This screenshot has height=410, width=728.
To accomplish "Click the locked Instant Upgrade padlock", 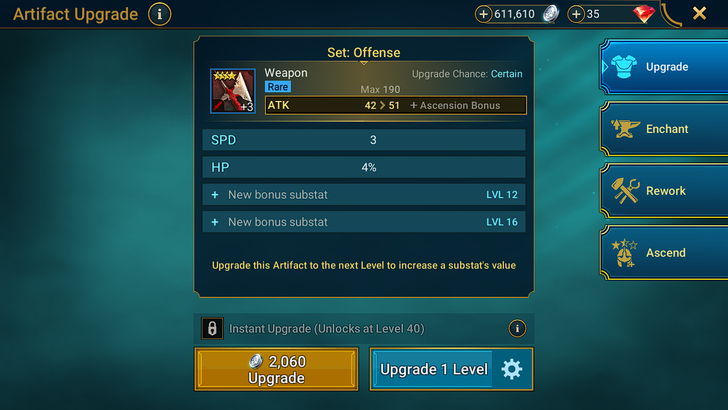I will [212, 328].
